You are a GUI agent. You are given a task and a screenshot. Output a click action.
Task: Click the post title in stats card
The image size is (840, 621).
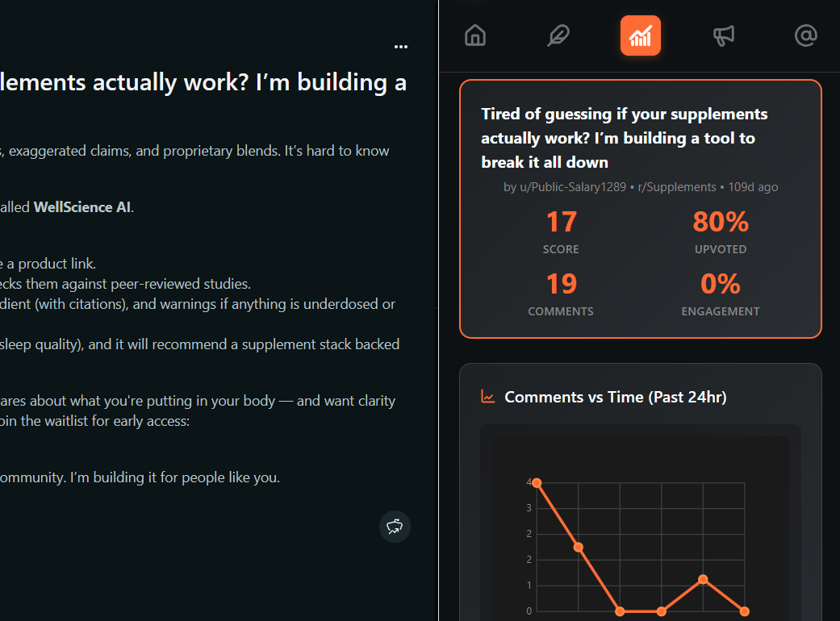(624, 138)
